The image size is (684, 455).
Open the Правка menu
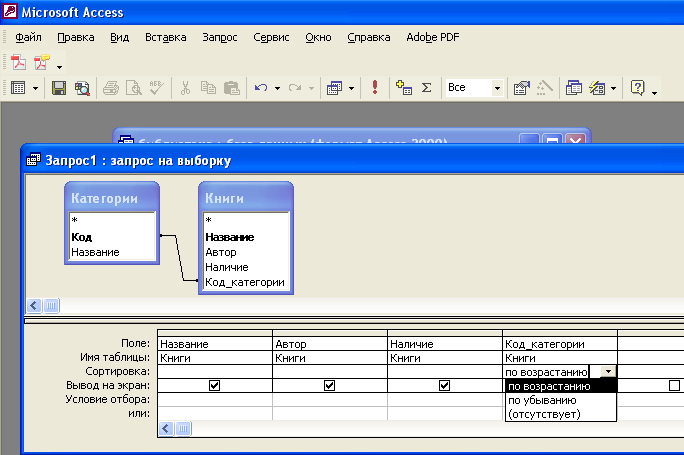(76, 38)
